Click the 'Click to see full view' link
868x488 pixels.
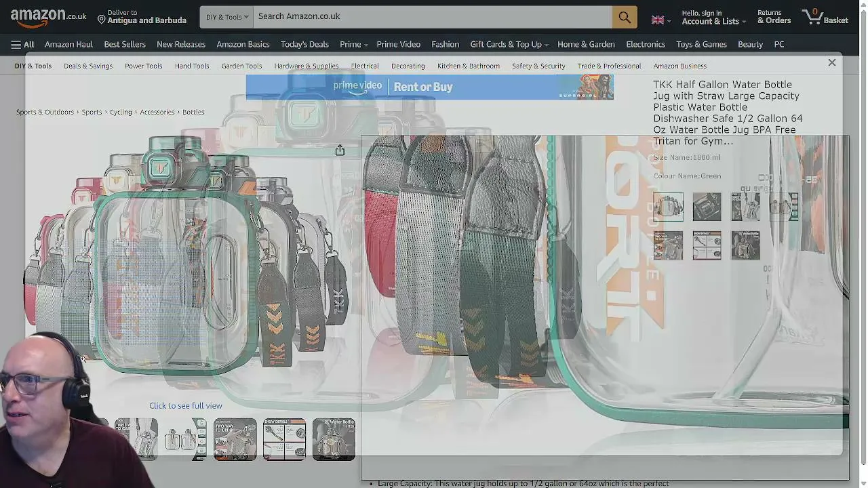coord(186,406)
